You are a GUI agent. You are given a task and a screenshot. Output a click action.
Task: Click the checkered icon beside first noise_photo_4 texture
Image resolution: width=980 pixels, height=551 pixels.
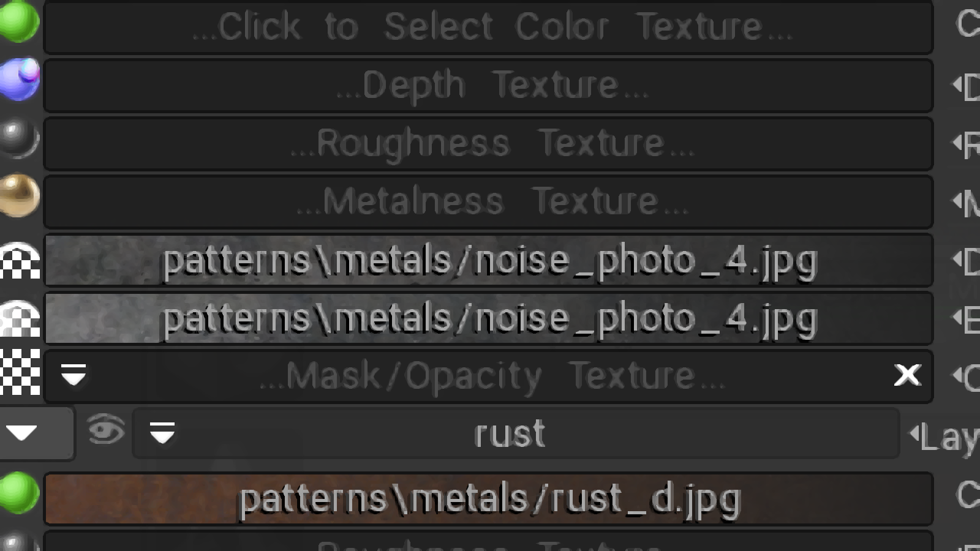[x=20, y=261]
